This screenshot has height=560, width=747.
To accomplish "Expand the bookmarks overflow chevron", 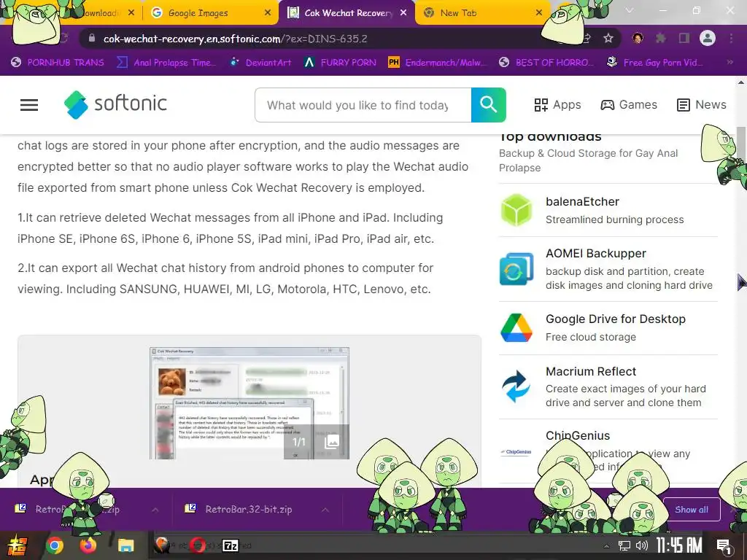I will [729, 63].
